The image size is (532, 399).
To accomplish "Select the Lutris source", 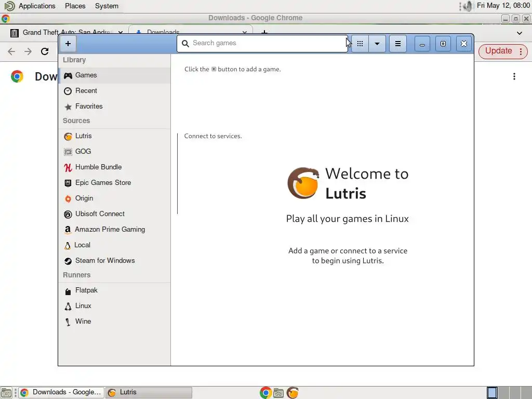I will click(x=115, y=136).
